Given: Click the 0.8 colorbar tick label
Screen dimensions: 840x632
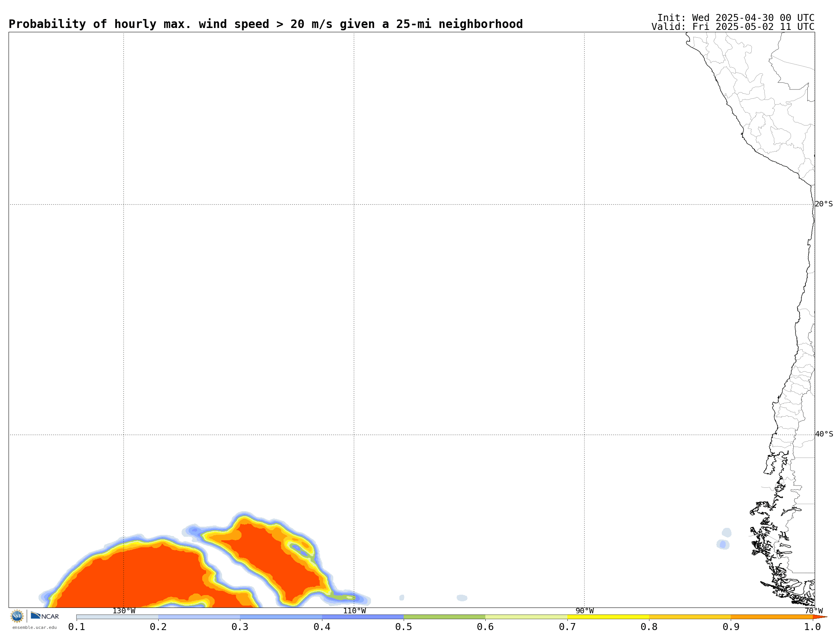Looking at the screenshot, I should [x=649, y=627].
